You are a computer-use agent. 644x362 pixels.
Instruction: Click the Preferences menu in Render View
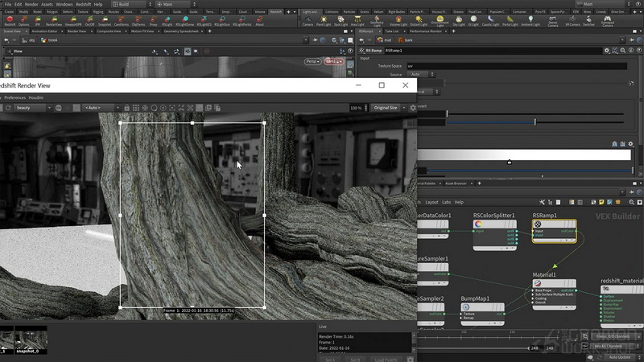coord(14,97)
